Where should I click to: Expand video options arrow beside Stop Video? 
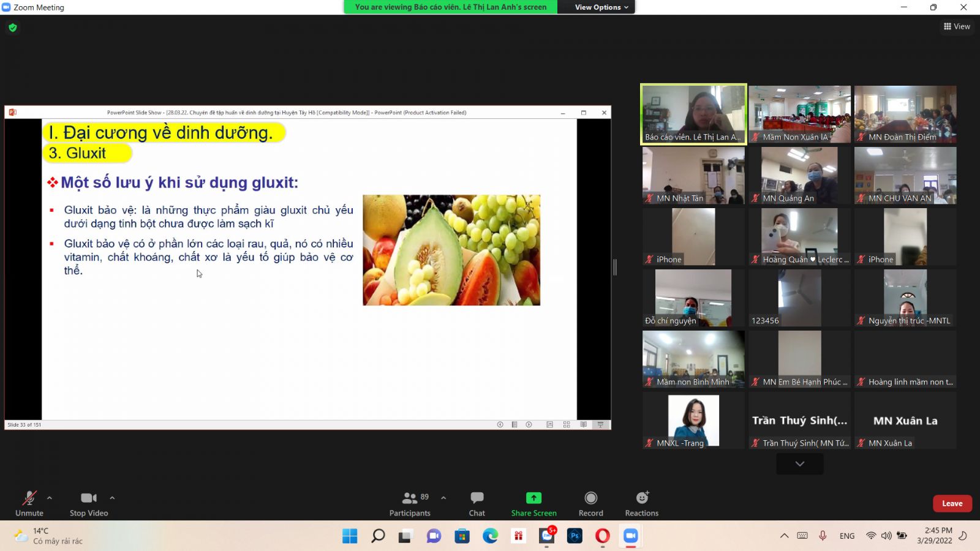(112, 498)
